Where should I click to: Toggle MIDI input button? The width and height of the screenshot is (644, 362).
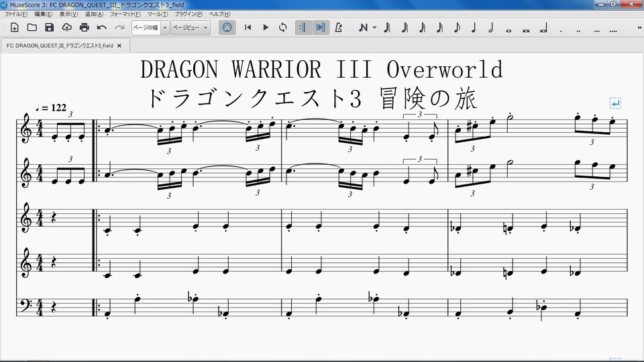(x=227, y=27)
